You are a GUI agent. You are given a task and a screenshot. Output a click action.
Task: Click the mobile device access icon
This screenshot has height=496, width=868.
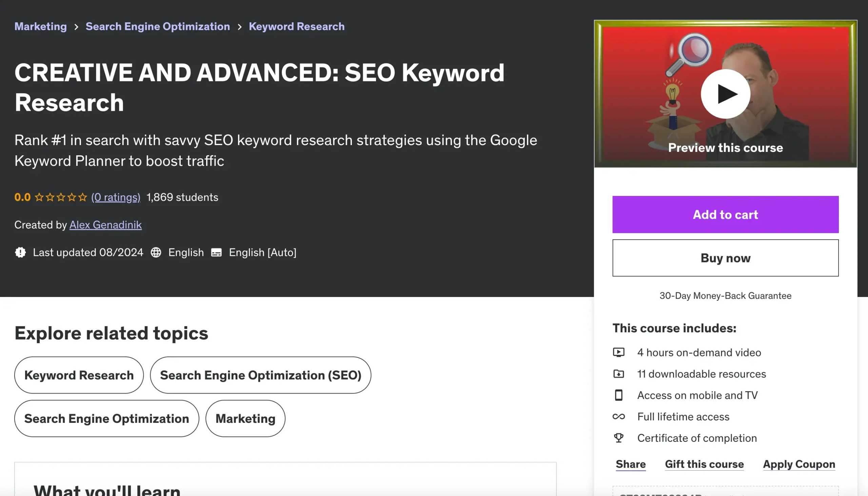[619, 395]
